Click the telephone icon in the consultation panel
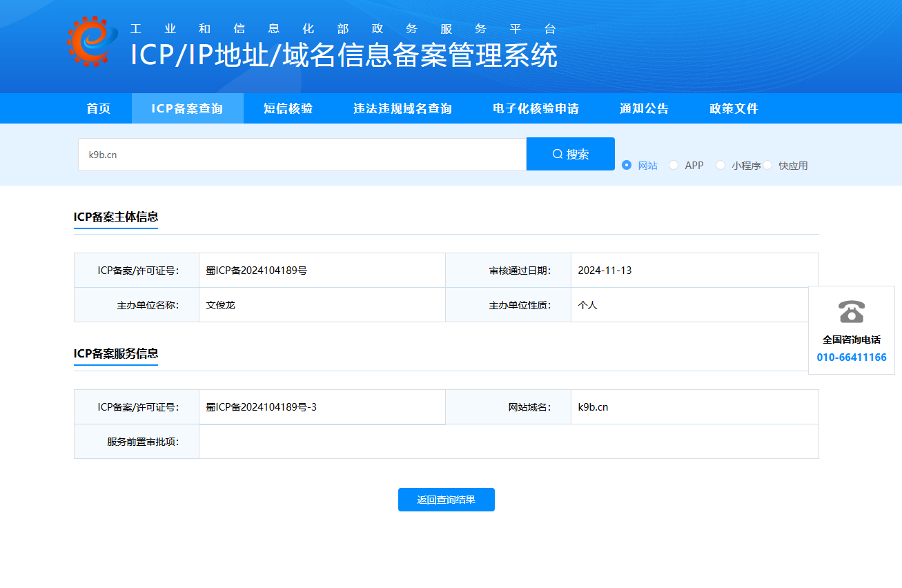This screenshot has height=588, width=902. (851, 312)
